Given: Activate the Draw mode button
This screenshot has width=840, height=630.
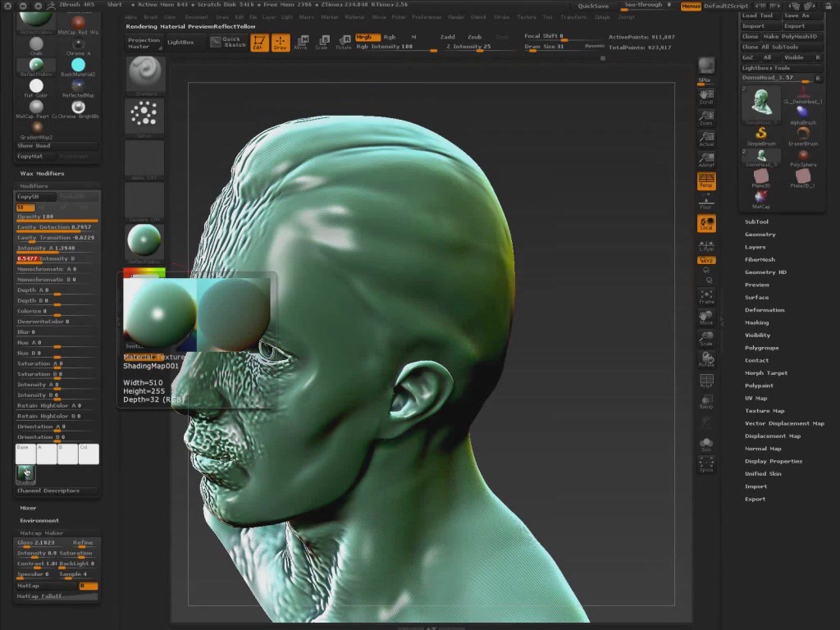Looking at the screenshot, I should (281, 43).
